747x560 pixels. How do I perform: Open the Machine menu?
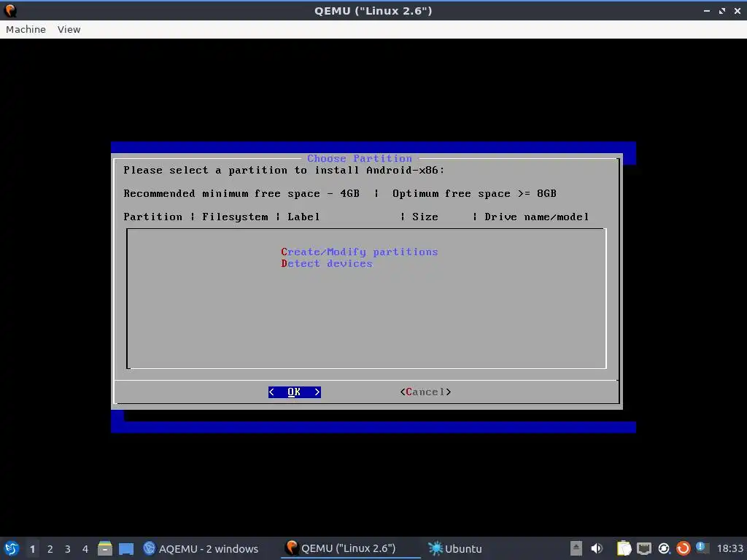click(26, 29)
